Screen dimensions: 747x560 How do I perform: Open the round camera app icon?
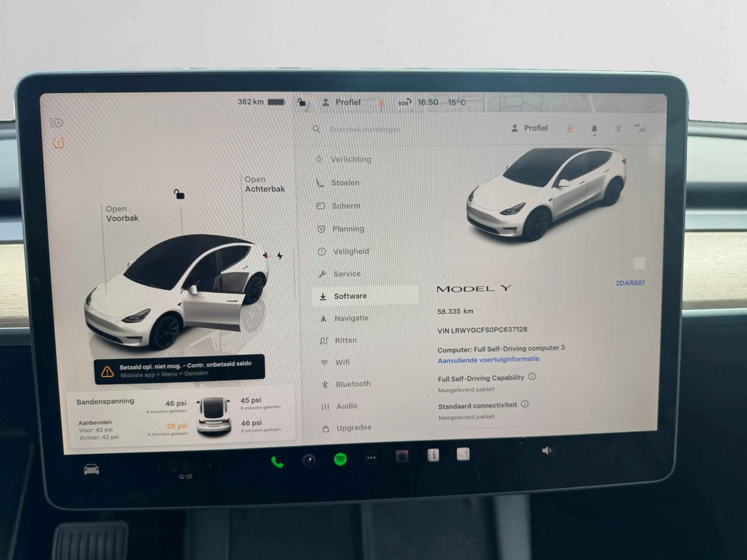tap(309, 460)
